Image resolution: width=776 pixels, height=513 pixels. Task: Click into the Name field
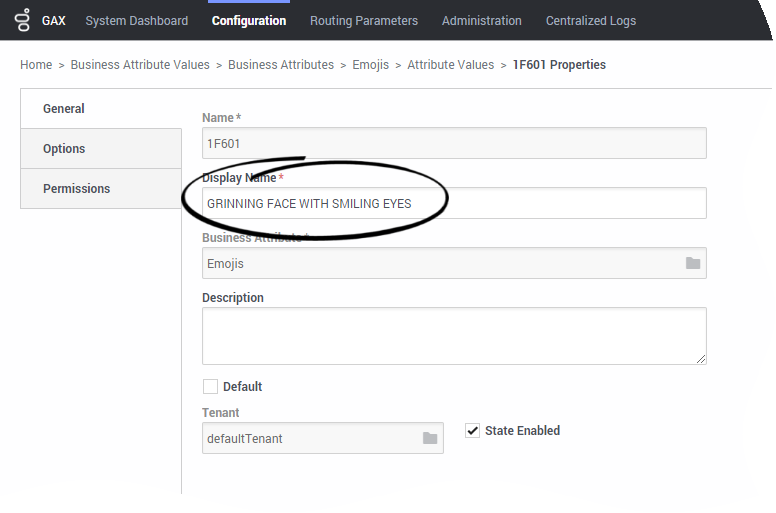pyautogui.click(x=454, y=143)
